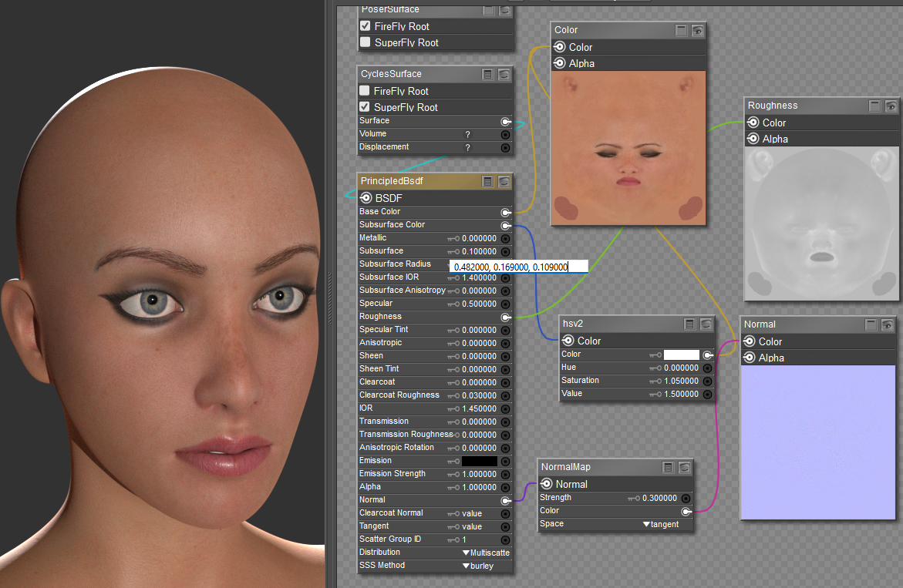Click the NormalMap Strength value 0.300000
The image size is (903, 588).
[659, 499]
